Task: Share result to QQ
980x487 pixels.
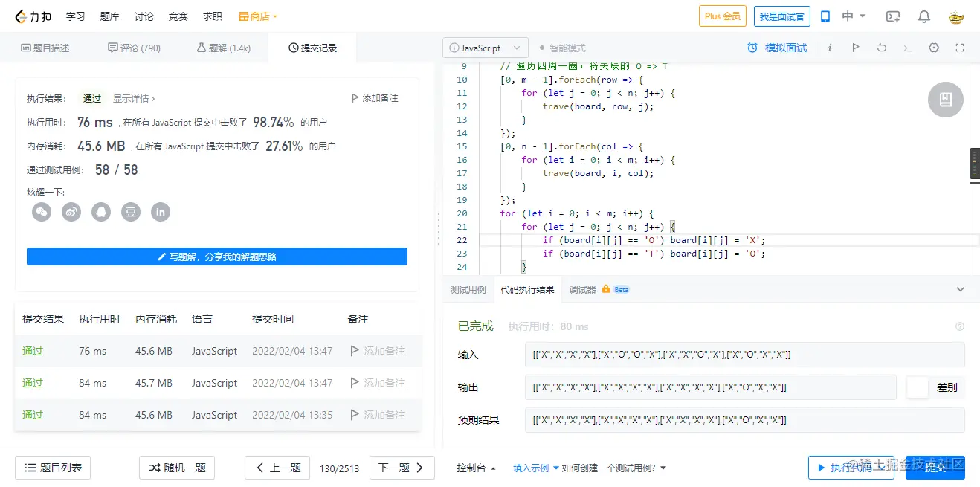Action: point(101,212)
